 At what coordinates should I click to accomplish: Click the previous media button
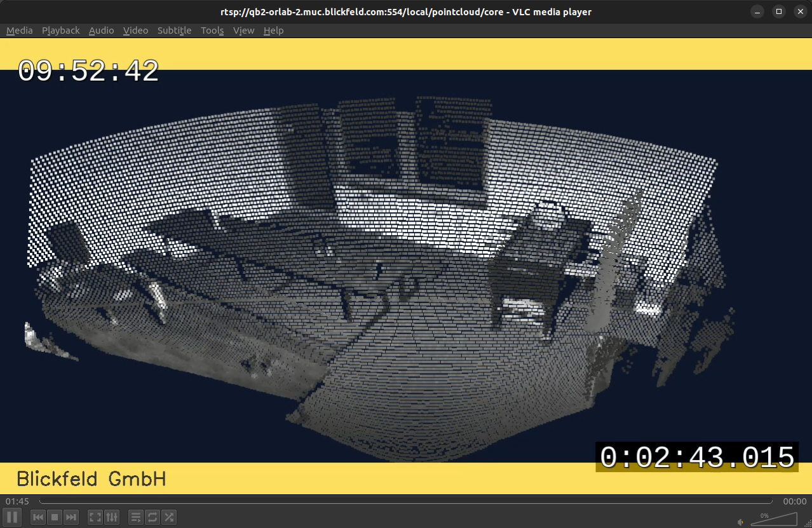coord(38,517)
